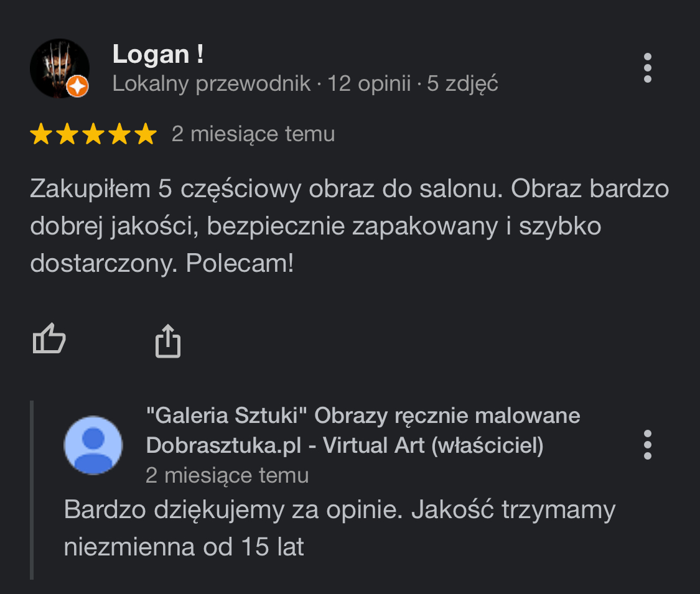The width and height of the screenshot is (700, 594).
Task: Open the owner's blue default avatar
Action: coord(93,445)
